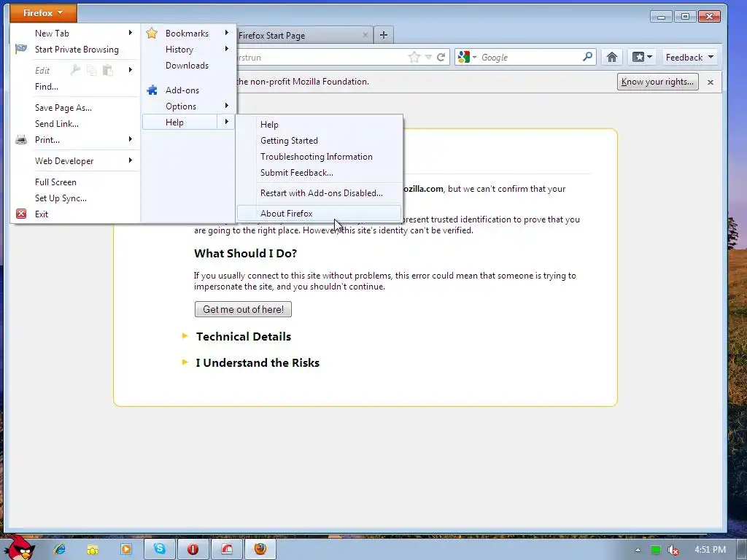
Task: Click the Copy icon in Edit row
Action: (91, 71)
